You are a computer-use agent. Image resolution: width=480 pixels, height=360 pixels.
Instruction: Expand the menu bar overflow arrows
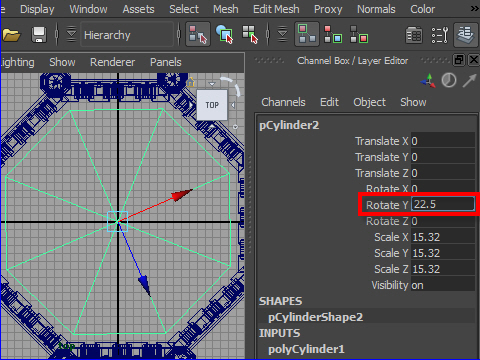tap(475, 9)
